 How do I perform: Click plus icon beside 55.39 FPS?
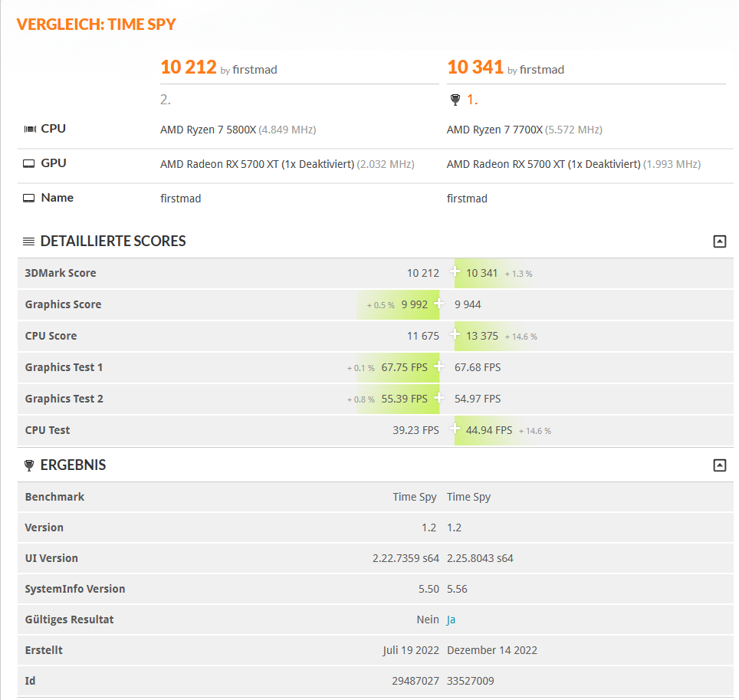tap(438, 397)
